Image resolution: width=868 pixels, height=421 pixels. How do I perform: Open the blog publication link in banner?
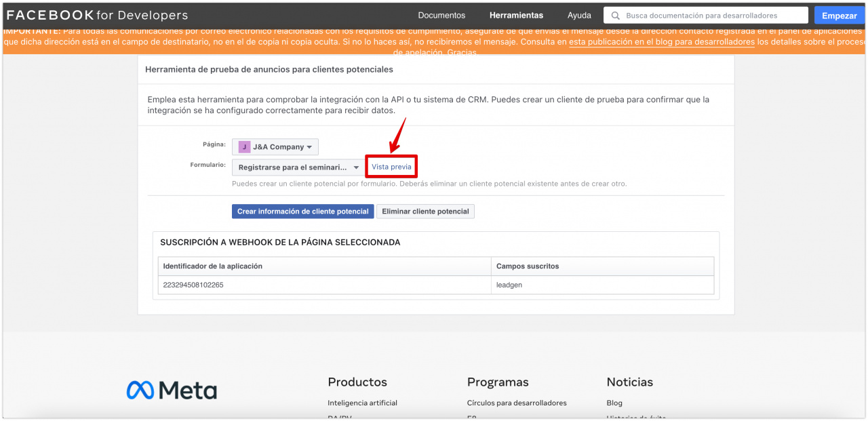pos(662,41)
